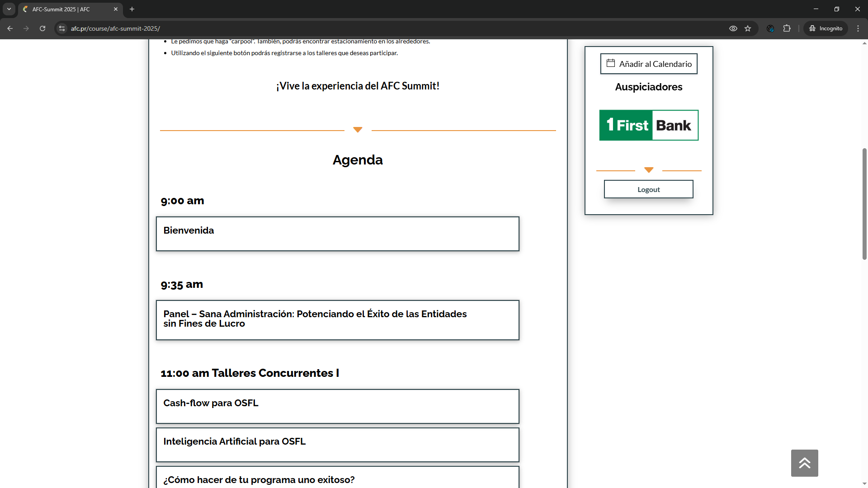Viewport: 868px width, 488px height.
Task: Open the tab search dropdown arrow
Action: pyautogui.click(x=9, y=9)
